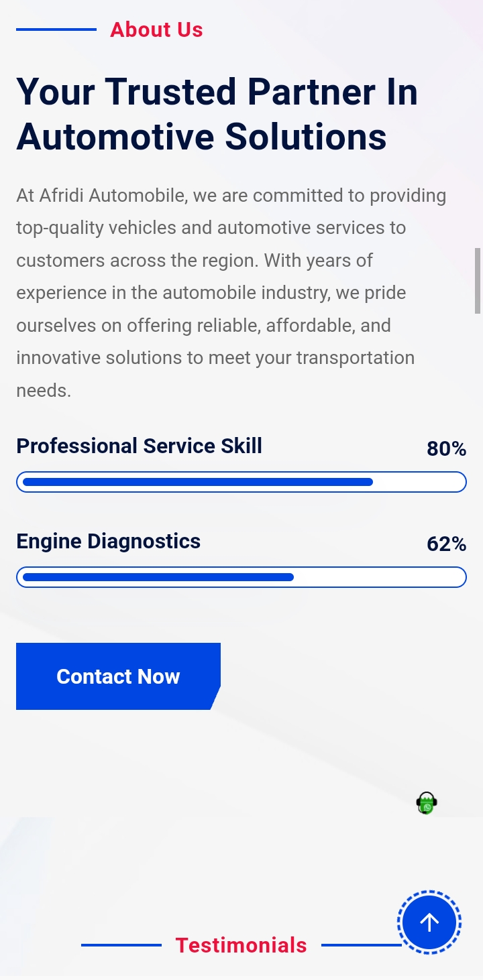Click the 'Your Trusted Partner' heading

click(x=217, y=114)
